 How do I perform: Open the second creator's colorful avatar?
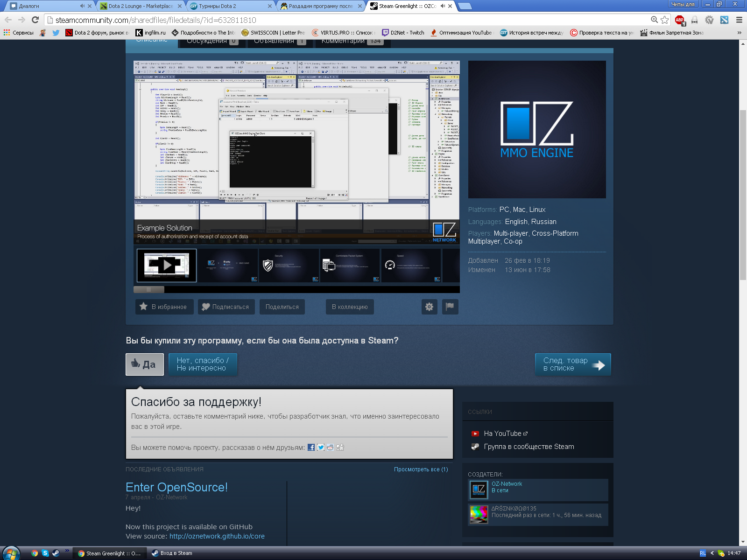[x=479, y=514]
